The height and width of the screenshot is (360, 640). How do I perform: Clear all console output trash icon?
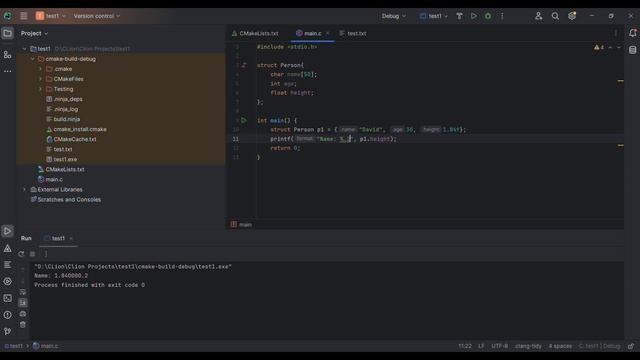[x=23, y=324]
